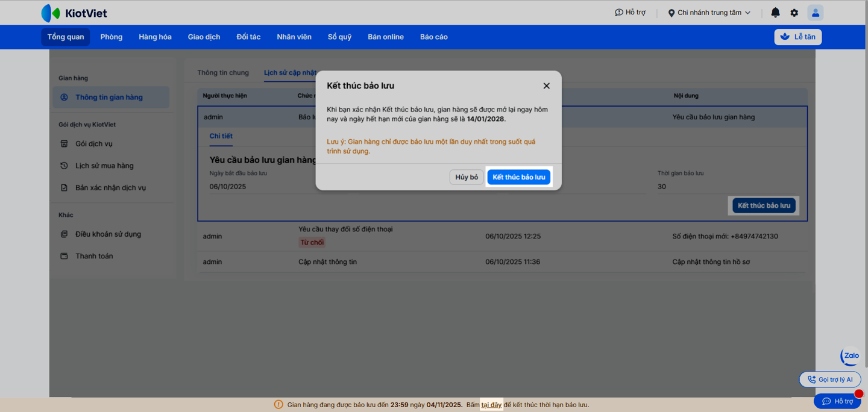Open the Sổ quỹ menu

point(339,37)
